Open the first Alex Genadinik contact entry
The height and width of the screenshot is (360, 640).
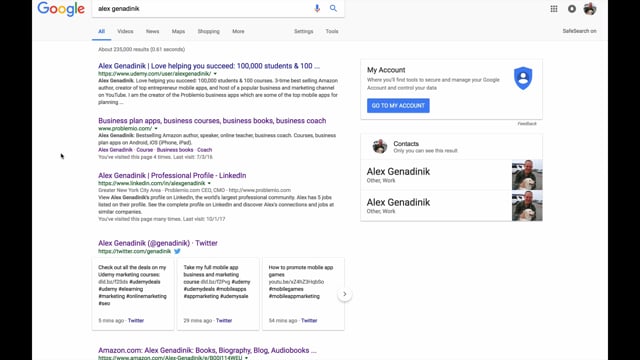coord(436,175)
